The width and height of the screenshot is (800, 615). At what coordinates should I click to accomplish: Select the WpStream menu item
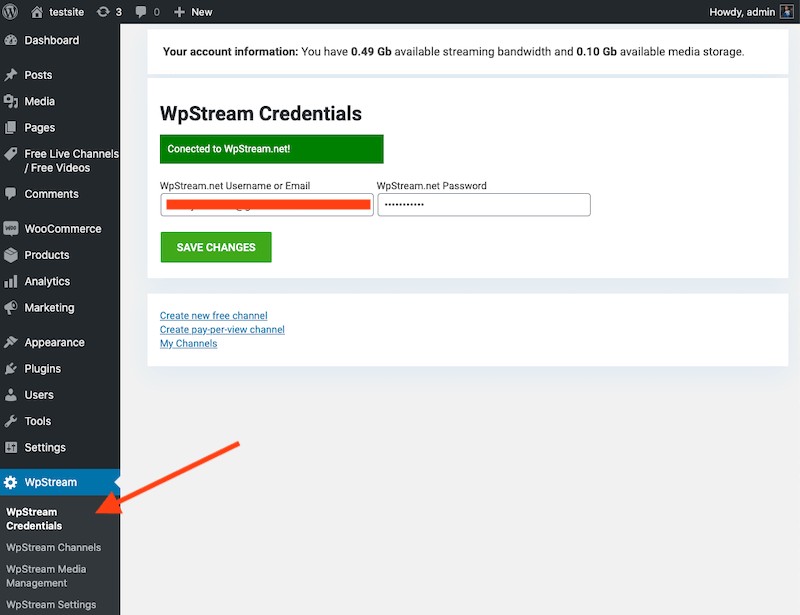[x=60, y=482]
